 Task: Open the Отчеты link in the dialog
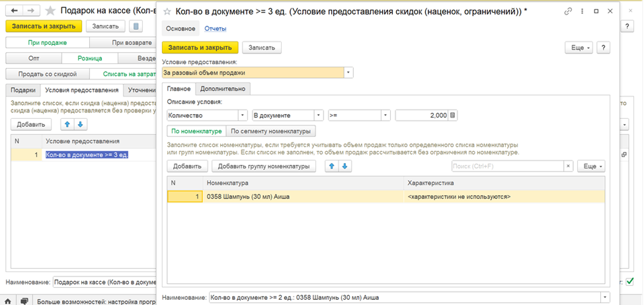(216, 28)
